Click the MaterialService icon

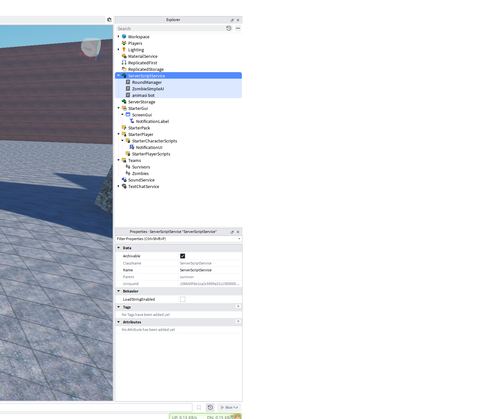(x=124, y=56)
